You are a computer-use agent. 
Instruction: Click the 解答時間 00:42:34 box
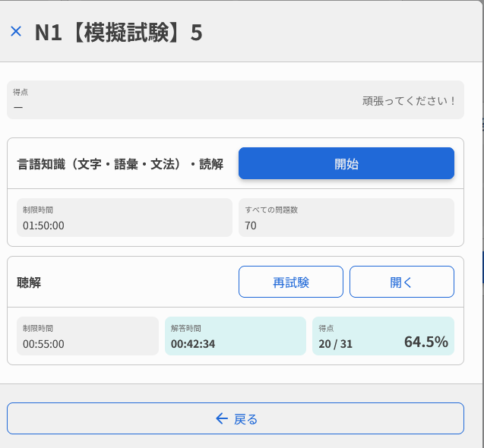coord(235,336)
